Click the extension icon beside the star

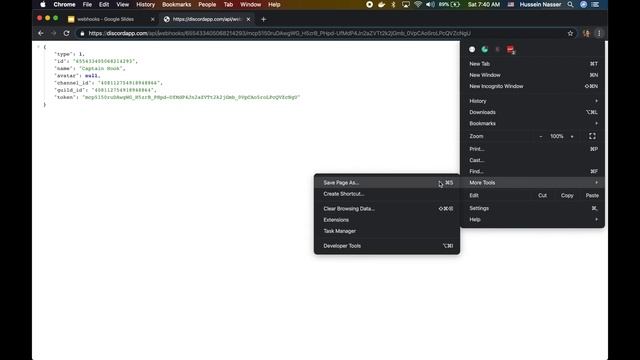586,33
